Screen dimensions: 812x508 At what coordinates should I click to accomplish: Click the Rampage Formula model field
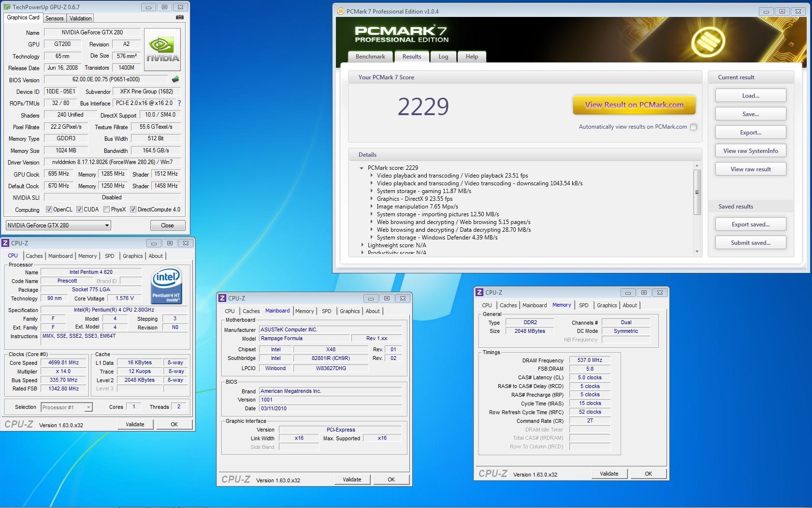[x=304, y=338]
